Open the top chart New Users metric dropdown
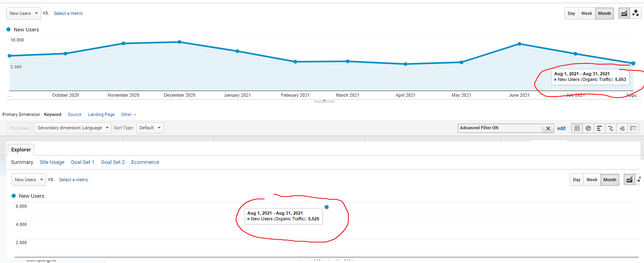 [23, 13]
